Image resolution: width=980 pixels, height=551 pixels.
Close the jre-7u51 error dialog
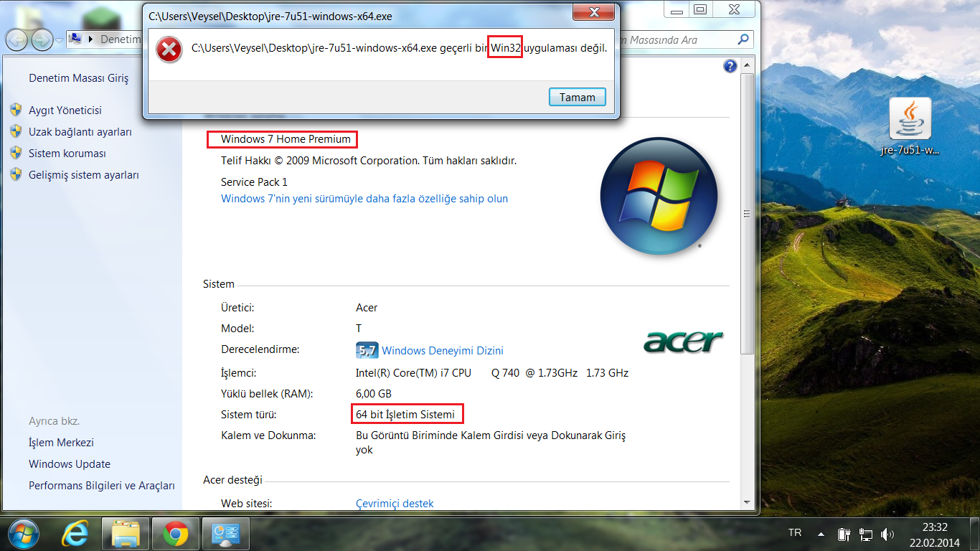point(594,12)
